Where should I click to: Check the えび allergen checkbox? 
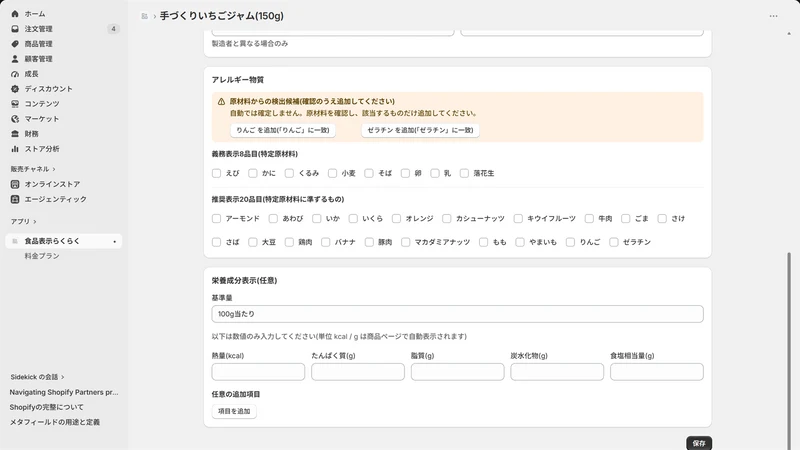[216, 173]
